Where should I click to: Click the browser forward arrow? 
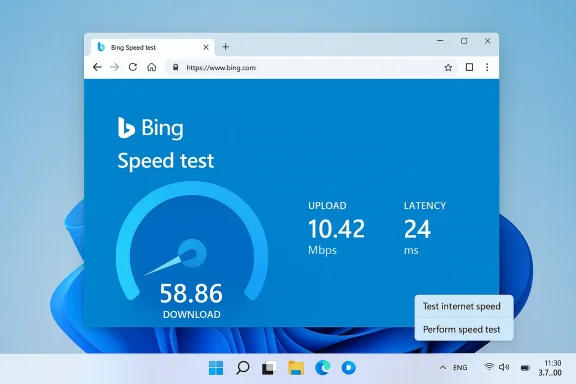[x=115, y=67]
